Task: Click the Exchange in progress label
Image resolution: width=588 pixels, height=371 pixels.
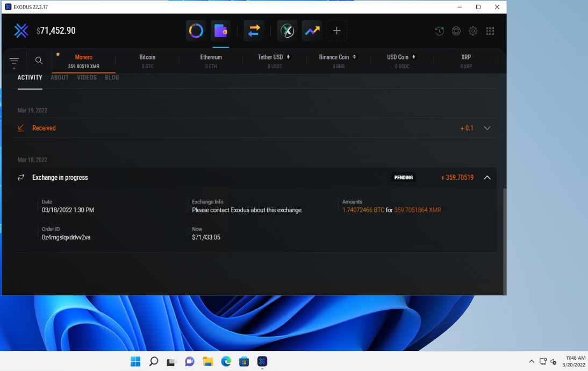Action: tap(60, 178)
